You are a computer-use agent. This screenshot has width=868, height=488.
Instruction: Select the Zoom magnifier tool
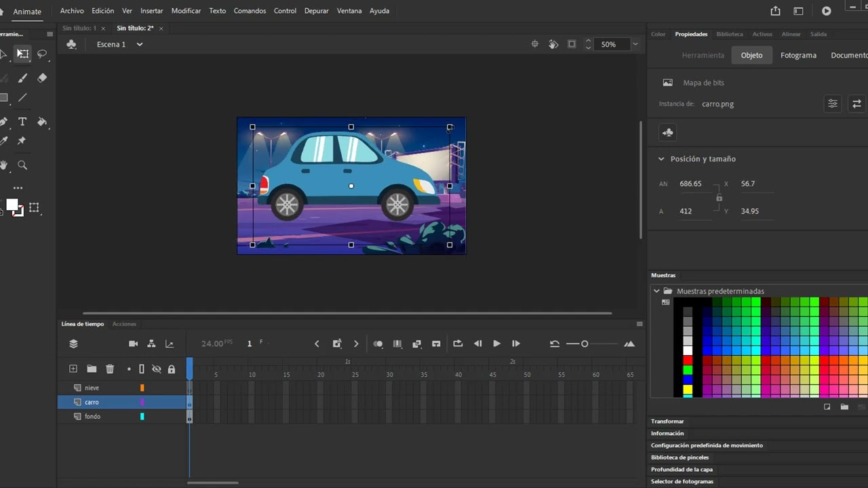[22, 165]
